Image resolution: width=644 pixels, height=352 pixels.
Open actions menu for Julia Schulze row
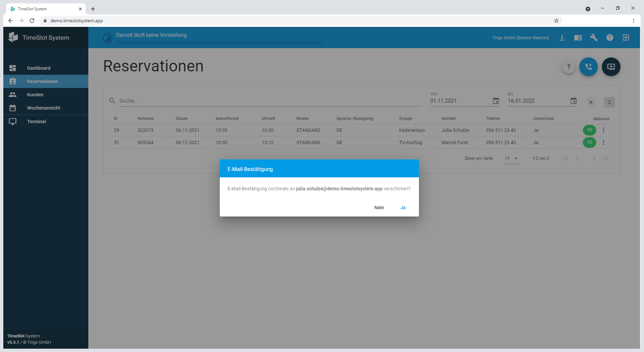pos(603,130)
